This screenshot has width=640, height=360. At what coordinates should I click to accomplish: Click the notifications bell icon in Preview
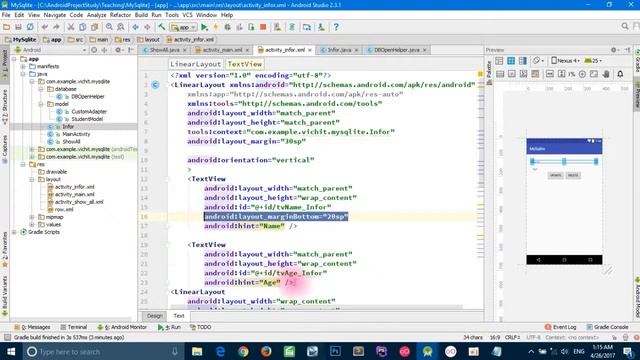pos(620,74)
